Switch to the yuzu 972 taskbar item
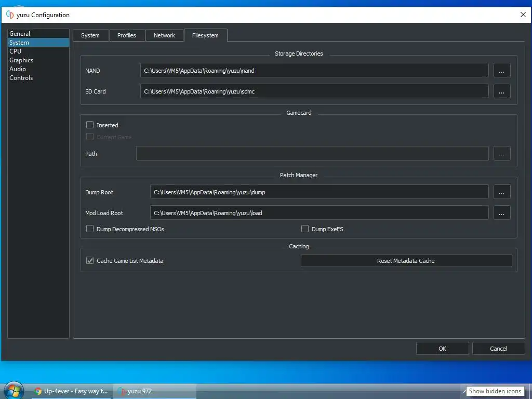The height and width of the screenshot is (399, 532). (155, 391)
